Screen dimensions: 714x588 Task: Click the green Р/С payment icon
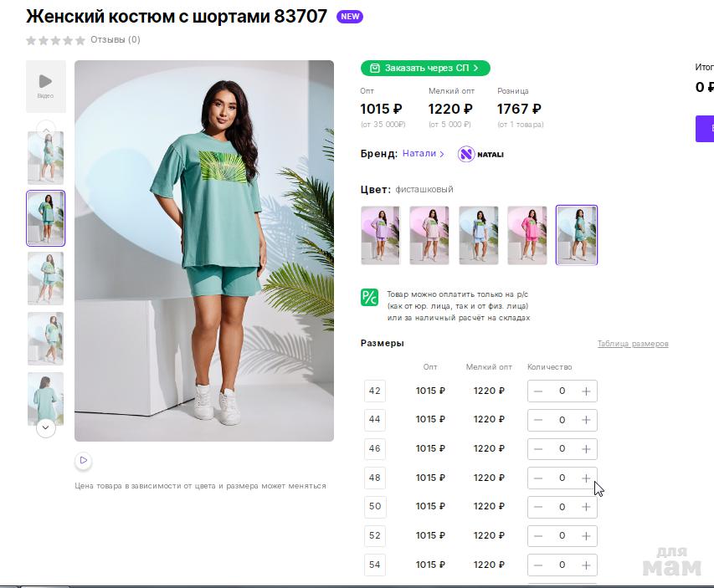click(x=369, y=297)
